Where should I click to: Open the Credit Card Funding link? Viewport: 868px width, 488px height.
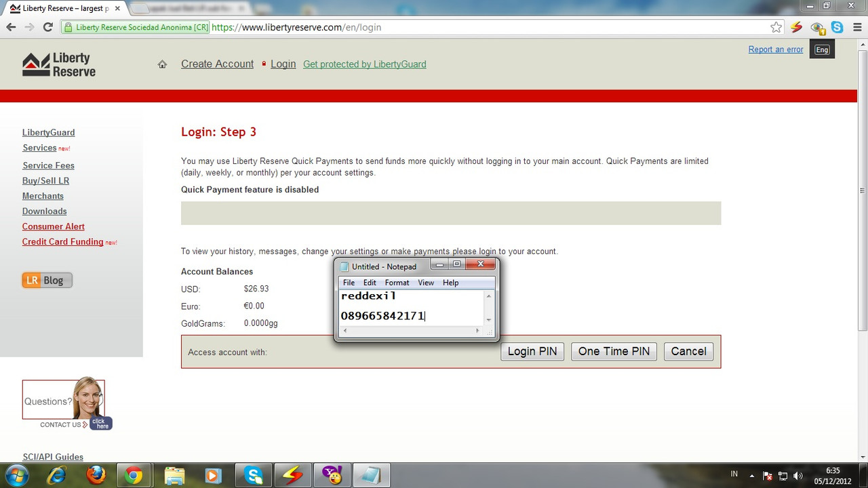(x=62, y=242)
